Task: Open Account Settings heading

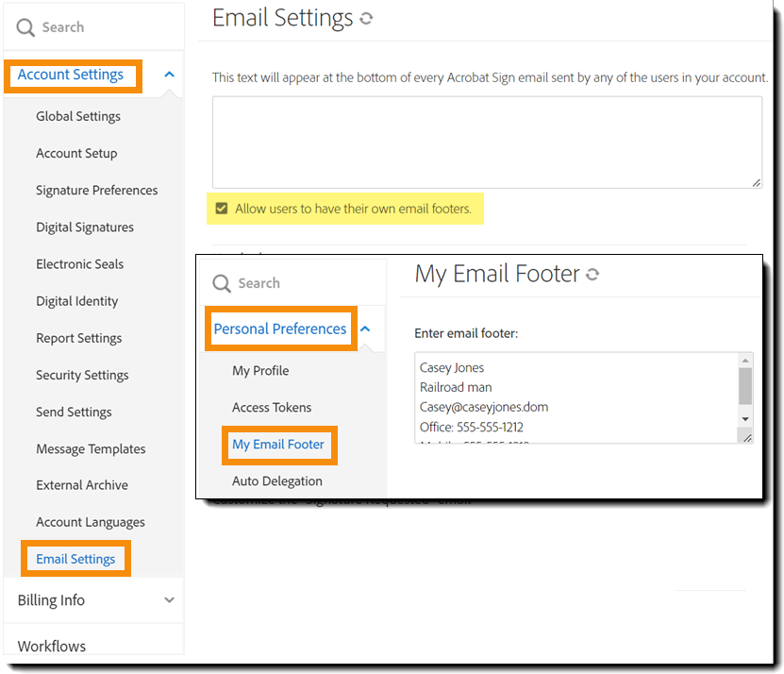Action: point(71,75)
